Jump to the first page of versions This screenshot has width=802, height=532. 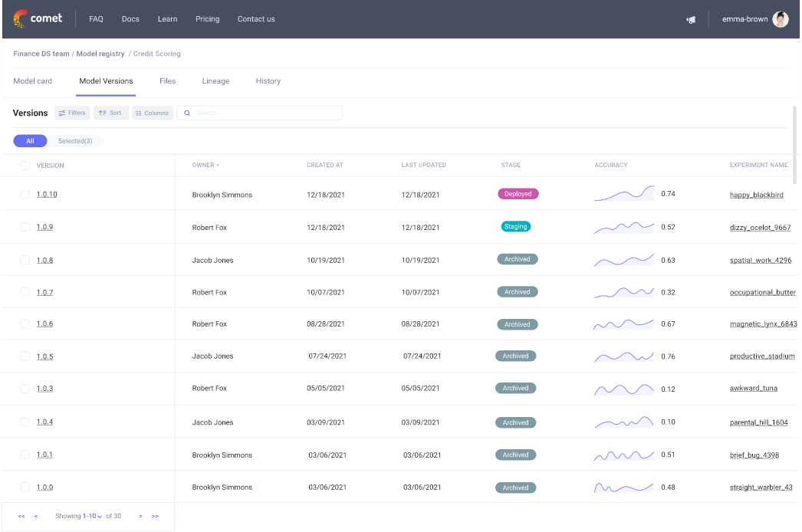21,517
